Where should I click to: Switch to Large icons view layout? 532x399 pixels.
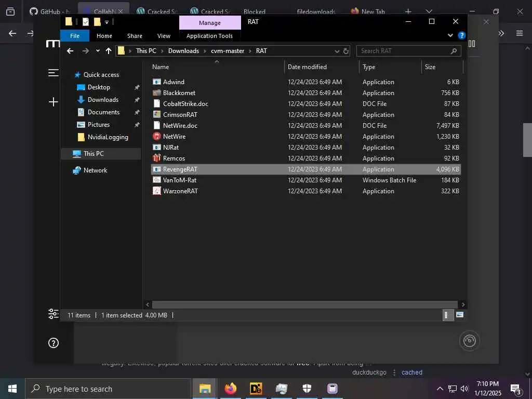click(459, 315)
